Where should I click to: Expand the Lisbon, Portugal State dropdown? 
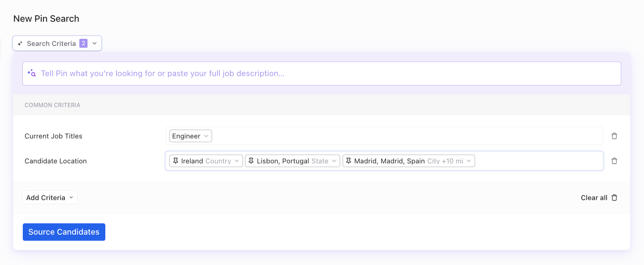tap(334, 161)
